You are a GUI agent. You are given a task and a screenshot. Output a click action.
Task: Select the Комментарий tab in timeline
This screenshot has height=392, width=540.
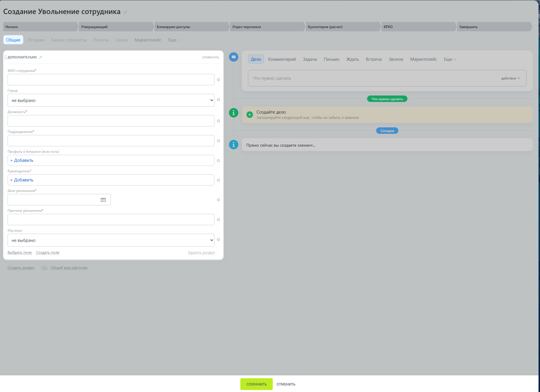(x=282, y=59)
